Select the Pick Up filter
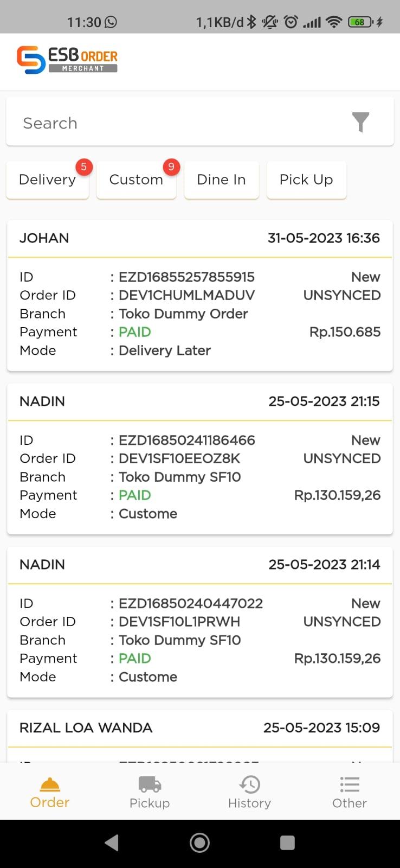Screen dimensions: 400x868 click(306, 180)
